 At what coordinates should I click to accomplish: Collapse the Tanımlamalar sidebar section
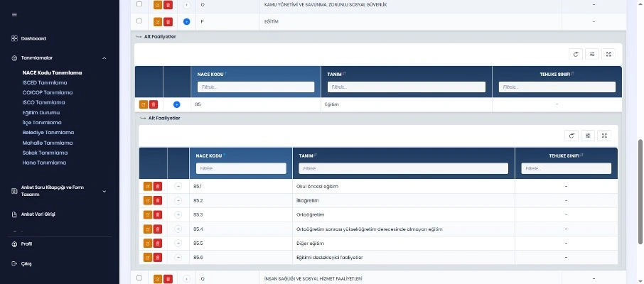[x=104, y=58]
